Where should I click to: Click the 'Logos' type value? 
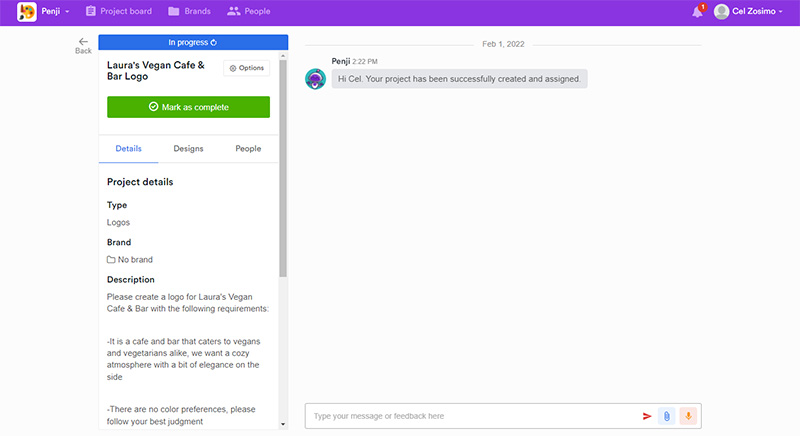(118, 222)
